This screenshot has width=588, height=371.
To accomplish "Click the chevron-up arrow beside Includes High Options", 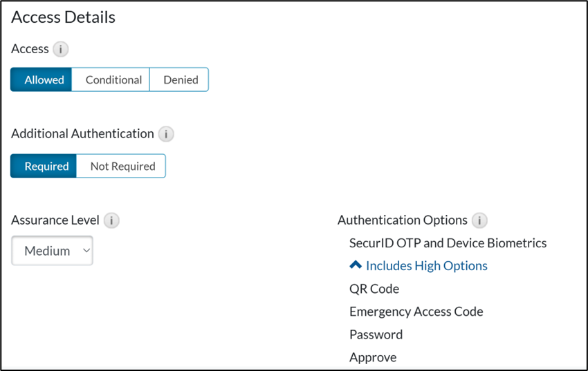I will pyautogui.click(x=356, y=265).
